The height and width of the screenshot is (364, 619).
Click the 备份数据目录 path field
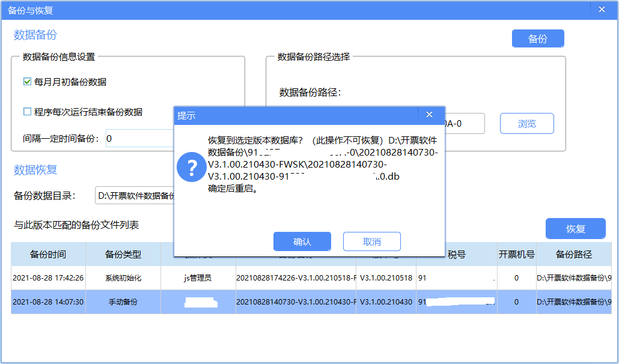click(135, 196)
